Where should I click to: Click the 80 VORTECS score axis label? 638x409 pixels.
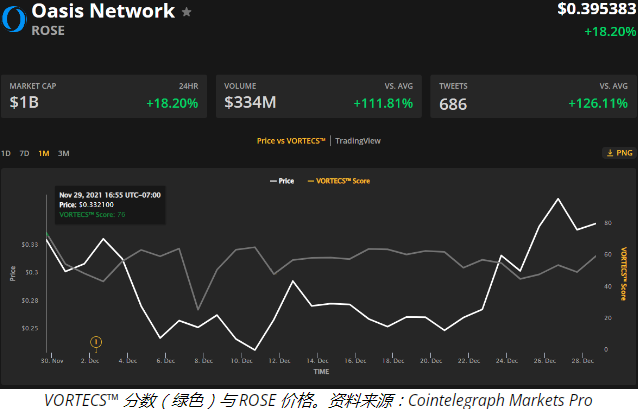(608, 223)
